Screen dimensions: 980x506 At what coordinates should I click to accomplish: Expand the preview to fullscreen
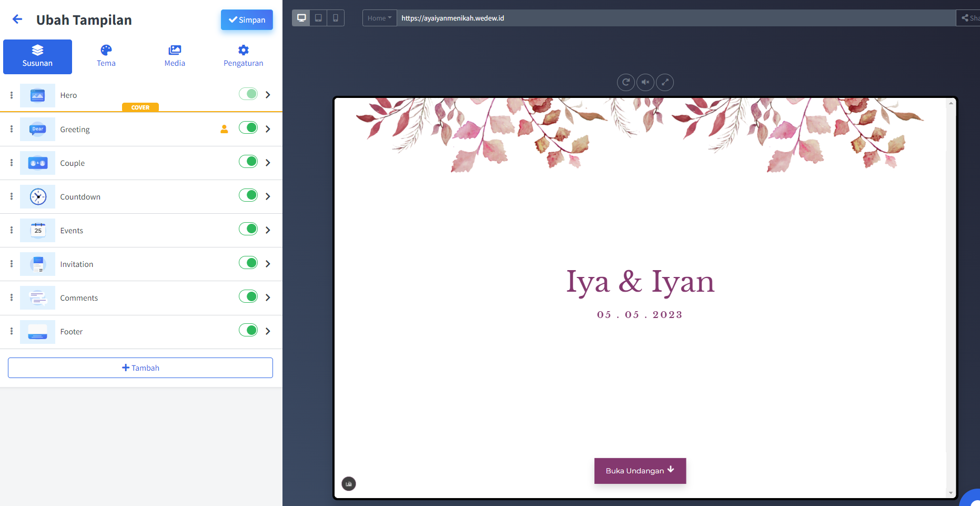pyautogui.click(x=665, y=82)
